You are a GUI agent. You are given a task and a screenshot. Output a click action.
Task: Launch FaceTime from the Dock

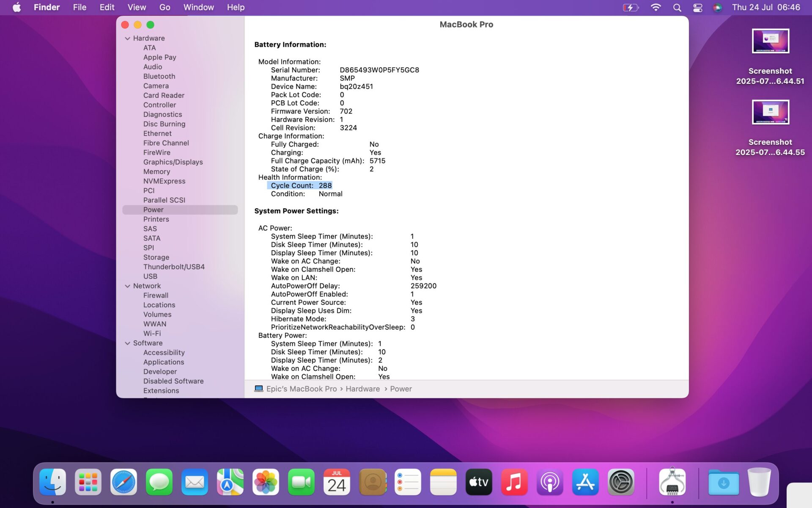301,482
